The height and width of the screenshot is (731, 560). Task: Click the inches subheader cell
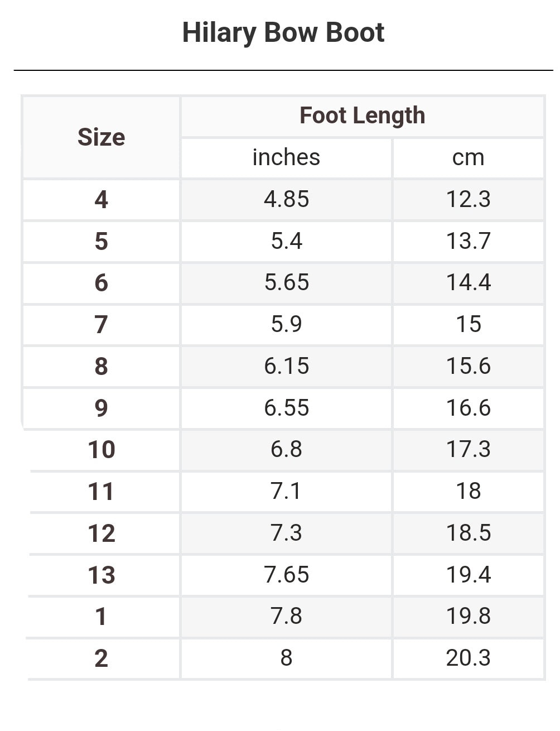(286, 157)
